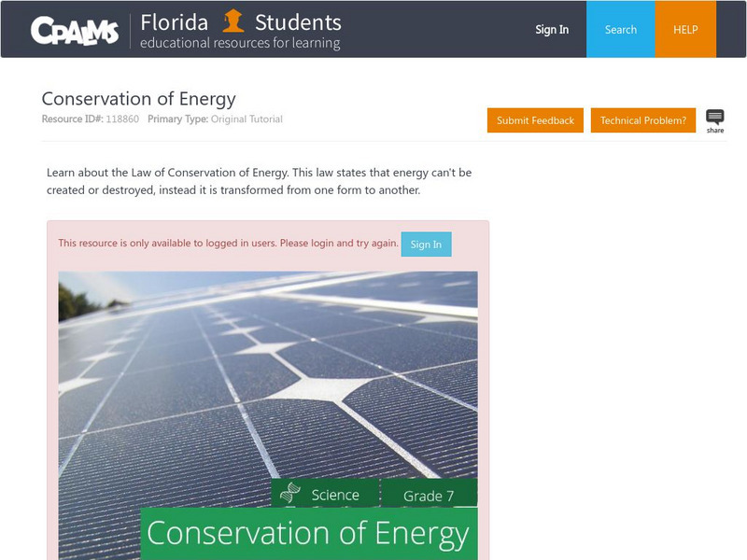The width and height of the screenshot is (747, 560).
Task: Click the Resource ID number 118860
Action: pos(121,119)
